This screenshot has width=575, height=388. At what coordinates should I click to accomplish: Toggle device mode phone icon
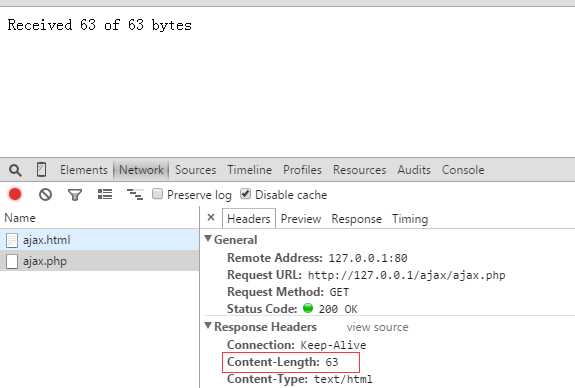pyautogui.click(x=41, y=170)
